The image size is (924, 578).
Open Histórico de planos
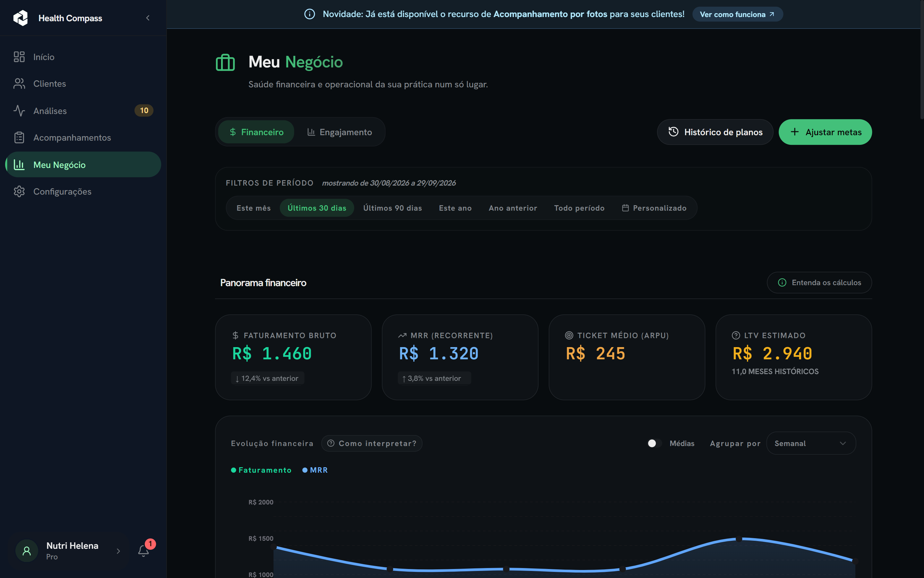(x=715, y=132)
